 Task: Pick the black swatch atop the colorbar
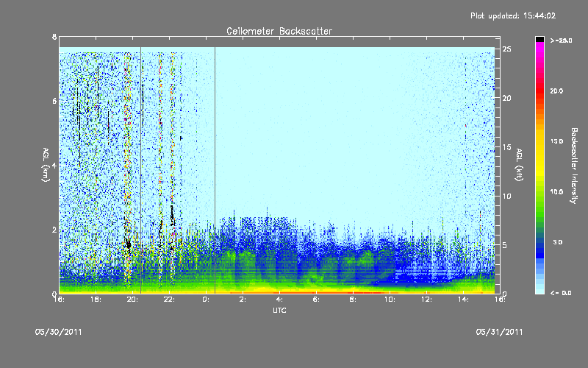pos(539,39)
